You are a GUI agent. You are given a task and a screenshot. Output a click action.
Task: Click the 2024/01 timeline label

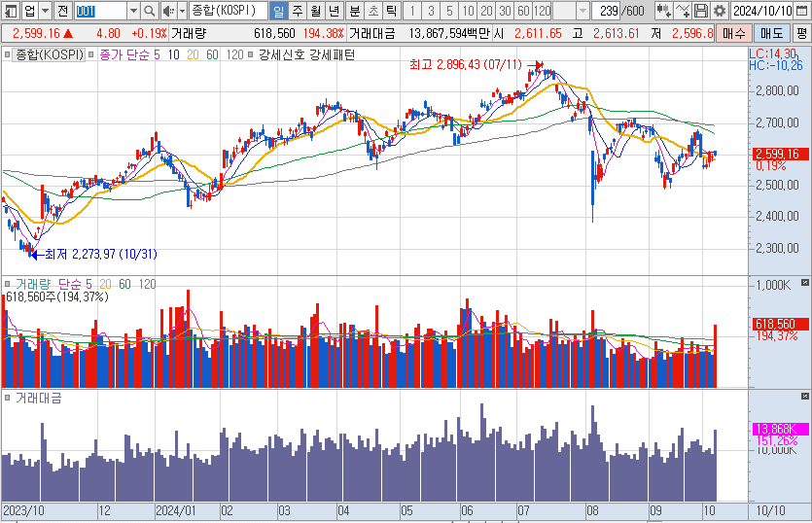click(x=176, y=510)
